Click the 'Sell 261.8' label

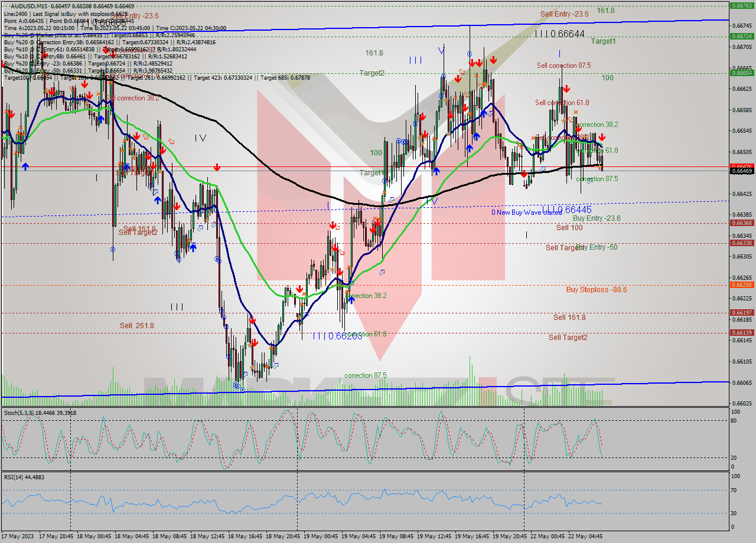pyautogui.click(x=135, y=326)
